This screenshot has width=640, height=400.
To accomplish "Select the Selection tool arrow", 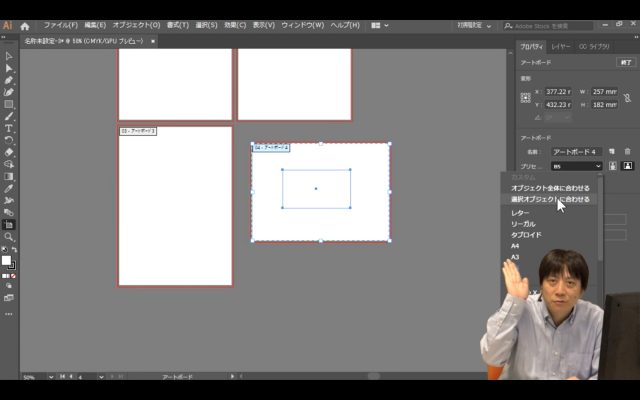I will click(x=9, y=56).
